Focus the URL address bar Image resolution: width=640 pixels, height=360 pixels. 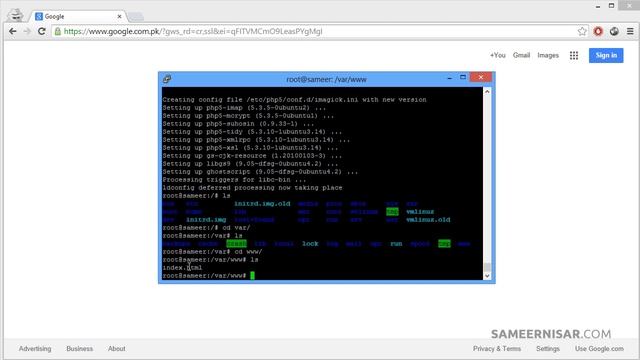pyautogui.click(x=318, y=31)
